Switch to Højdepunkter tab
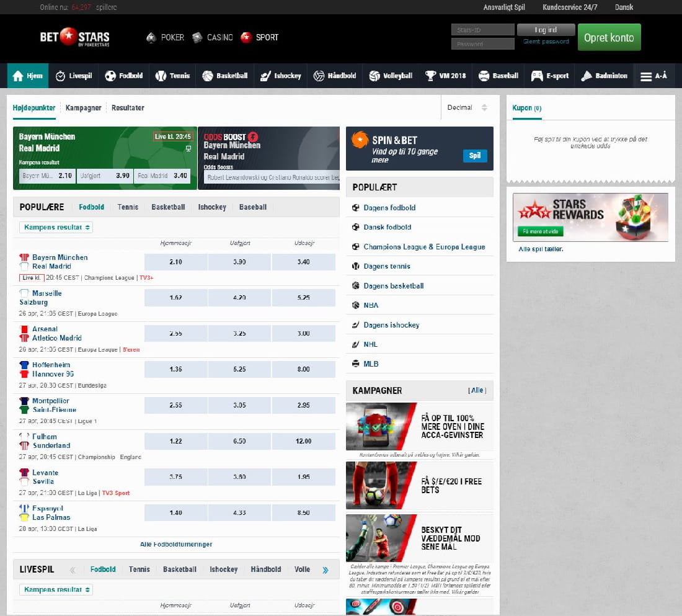682x616 pixels. point(34,107)
